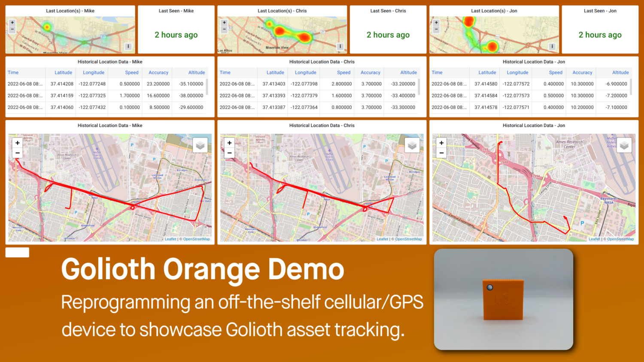The image size is (644, 362).
Task: Expand the layer selector on Jon's historical map
Action: click(x=624, y=145)
